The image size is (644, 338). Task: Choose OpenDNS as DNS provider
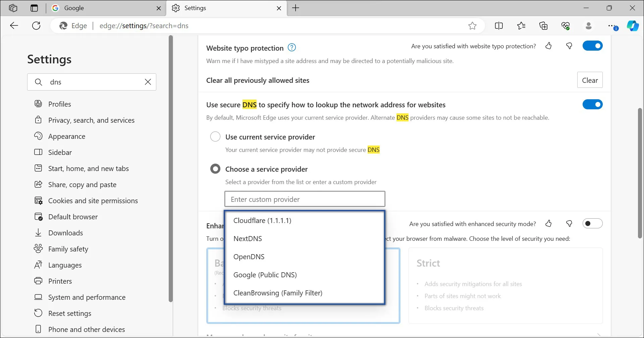pos(249,257)
